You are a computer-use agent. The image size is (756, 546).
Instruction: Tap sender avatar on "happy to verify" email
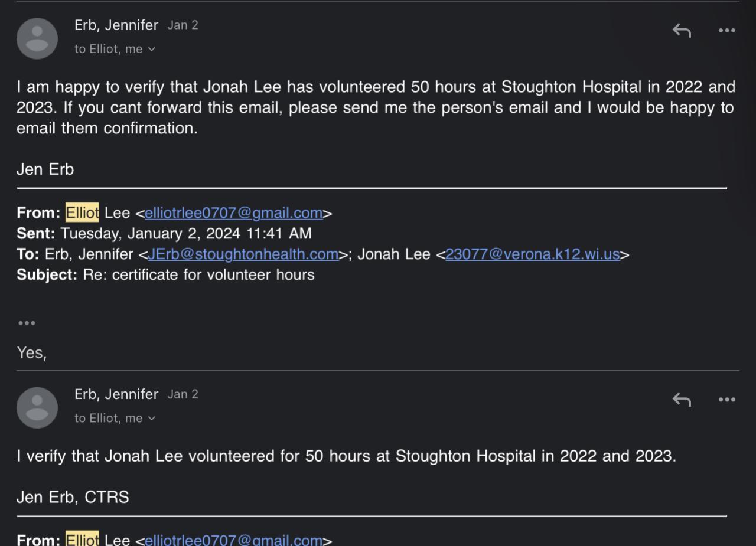[37, 39]
